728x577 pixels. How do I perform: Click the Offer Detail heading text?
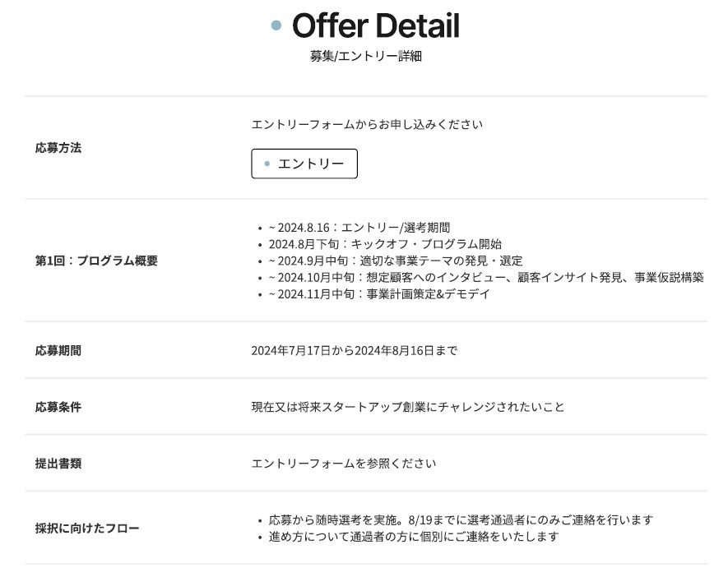coord(376,26)
